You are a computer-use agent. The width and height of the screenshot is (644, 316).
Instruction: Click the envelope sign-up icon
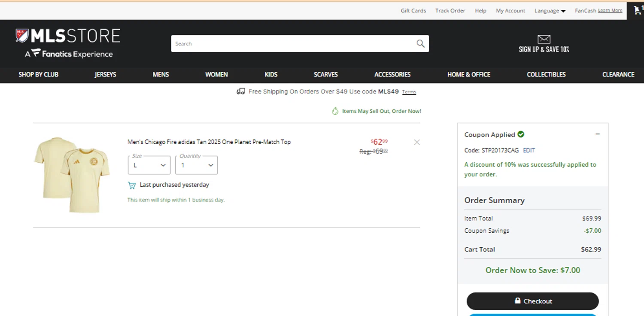tap(544, 39)
